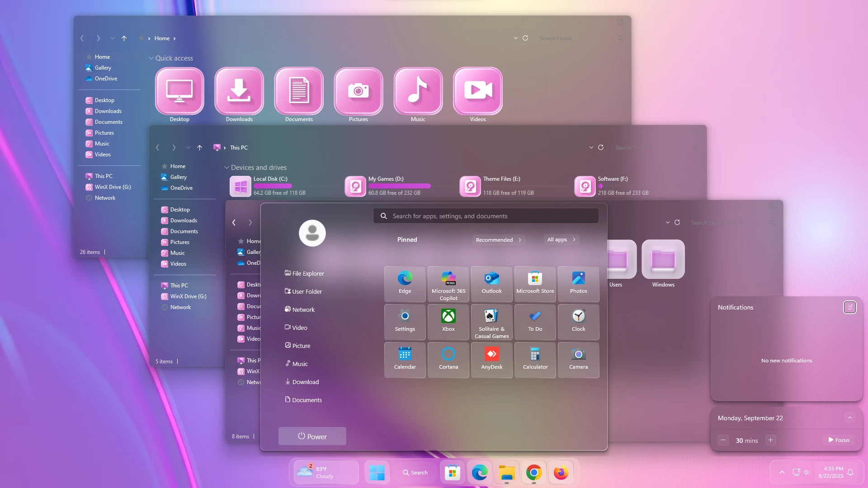Select OneDrive in Home window sidebar
The image size is (868, 488).
(106, 79)
